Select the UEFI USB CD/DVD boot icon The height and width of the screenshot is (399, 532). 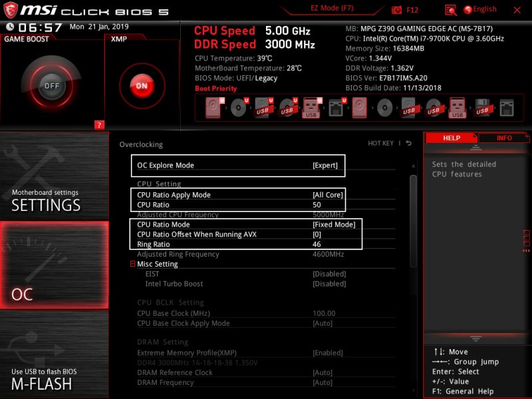point(288,108)
